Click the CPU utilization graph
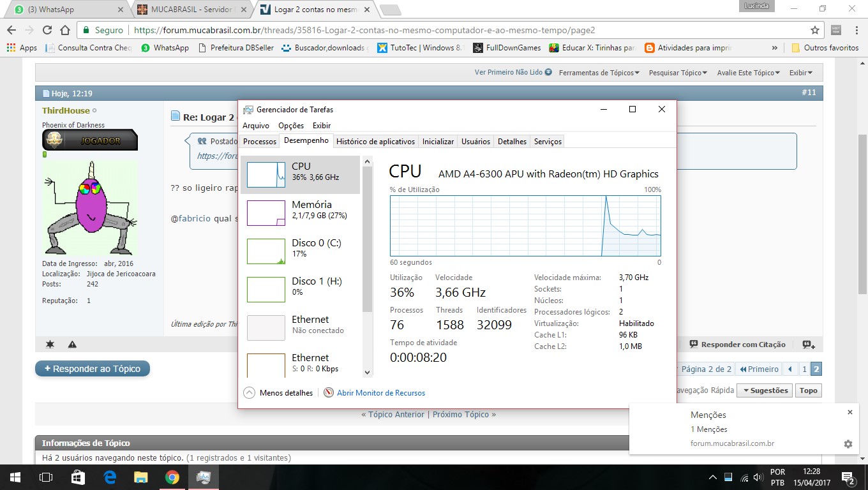Image resolution: width=868 pixels, height=490 pixels. tap(525, 226)
